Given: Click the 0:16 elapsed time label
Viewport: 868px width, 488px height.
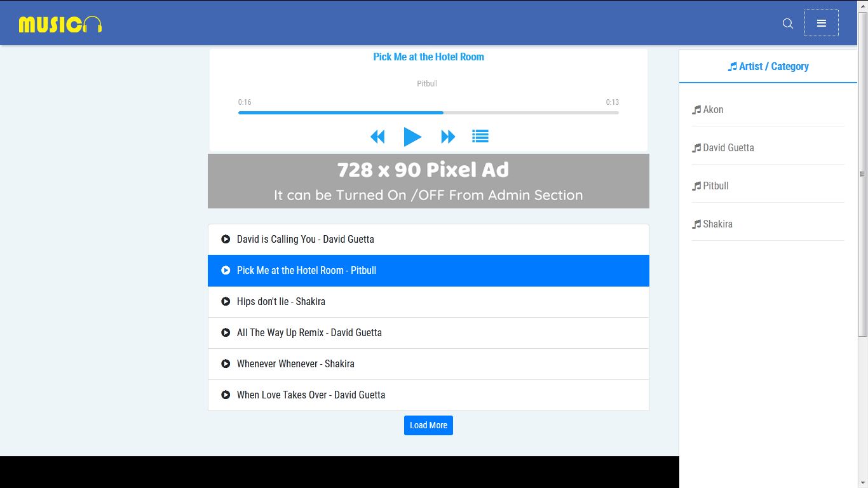Looking at the screenshot, I should coord(245,102).
